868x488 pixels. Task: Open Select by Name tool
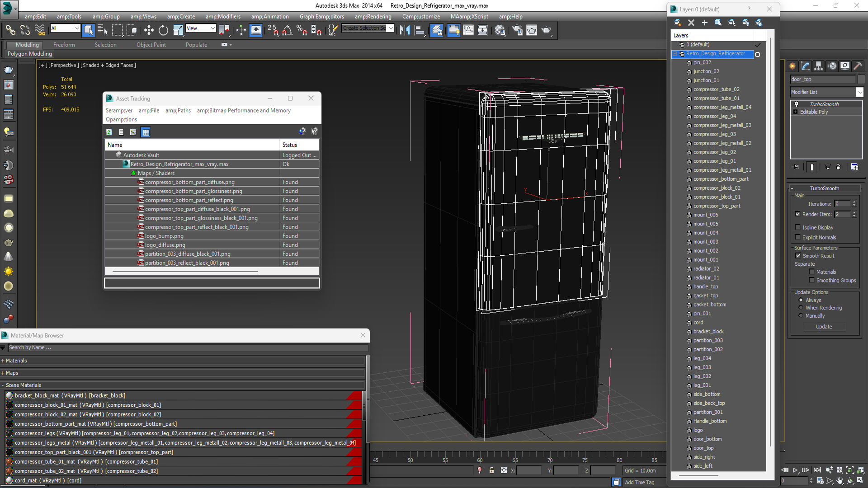coord(103,30)
